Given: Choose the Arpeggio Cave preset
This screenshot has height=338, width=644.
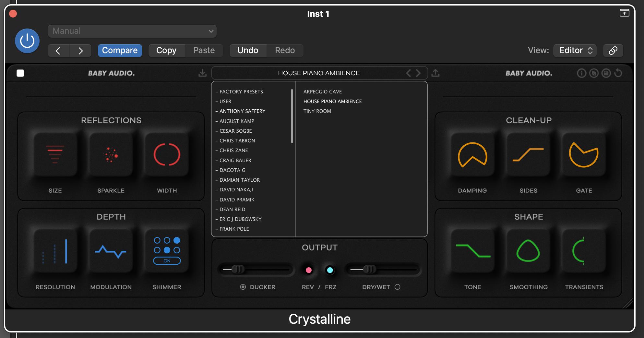Looking at the screenshot, I should 322,92.
